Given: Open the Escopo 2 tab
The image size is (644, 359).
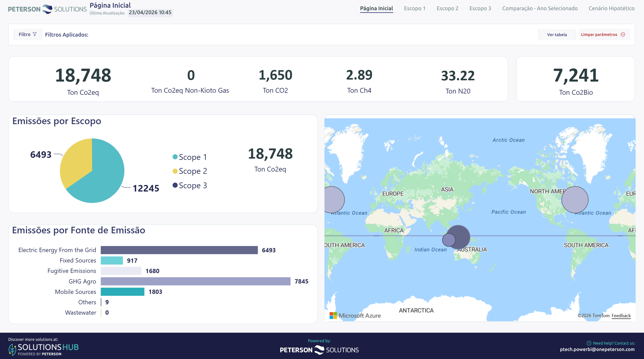Looking at the screenshot, I should click(x=447, y=8).
